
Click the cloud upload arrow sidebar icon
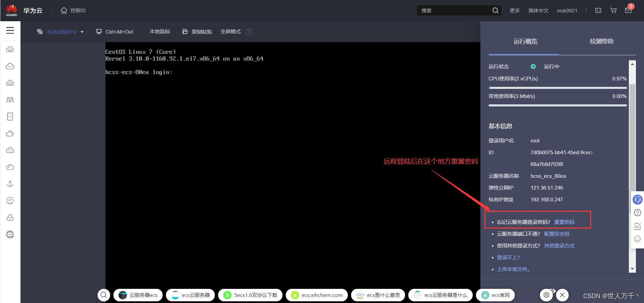coord(10,150)
